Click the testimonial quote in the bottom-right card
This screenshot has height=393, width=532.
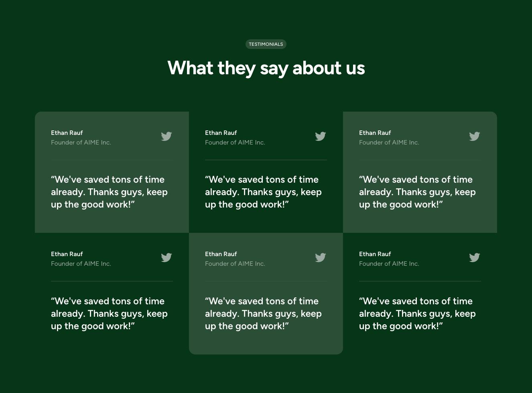417,314
